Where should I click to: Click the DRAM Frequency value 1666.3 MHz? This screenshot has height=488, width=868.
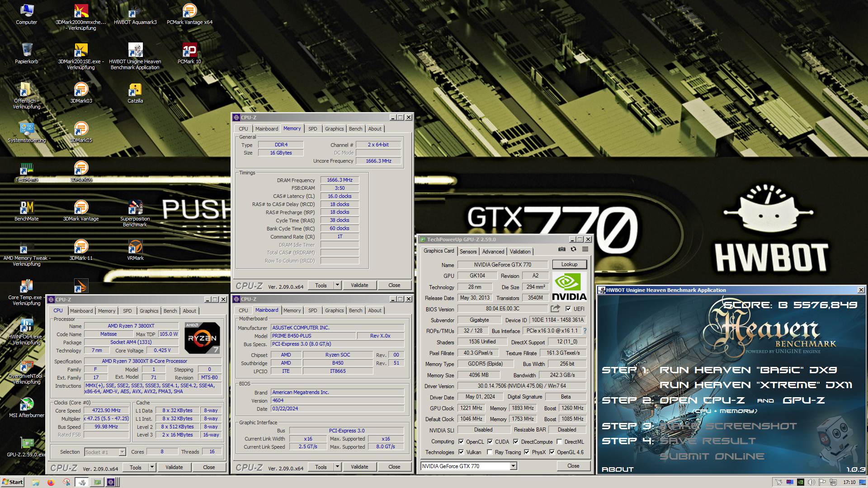(340, 180)
